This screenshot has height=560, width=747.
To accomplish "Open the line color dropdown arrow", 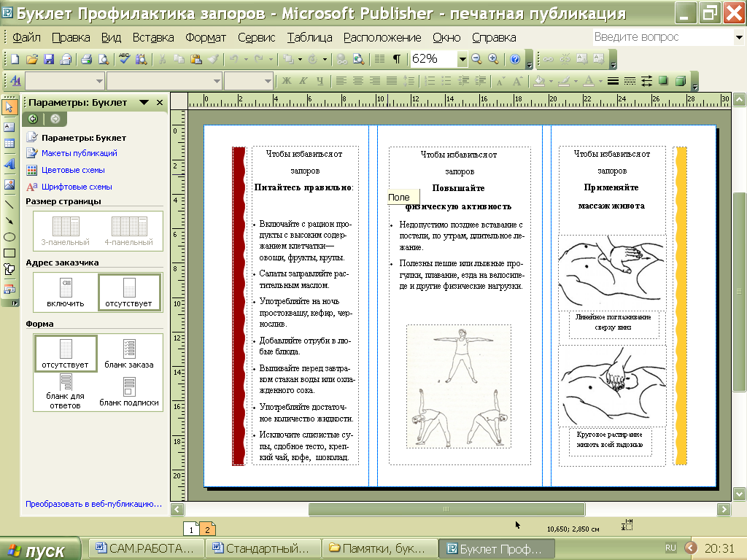I will (x=576, y=82).
